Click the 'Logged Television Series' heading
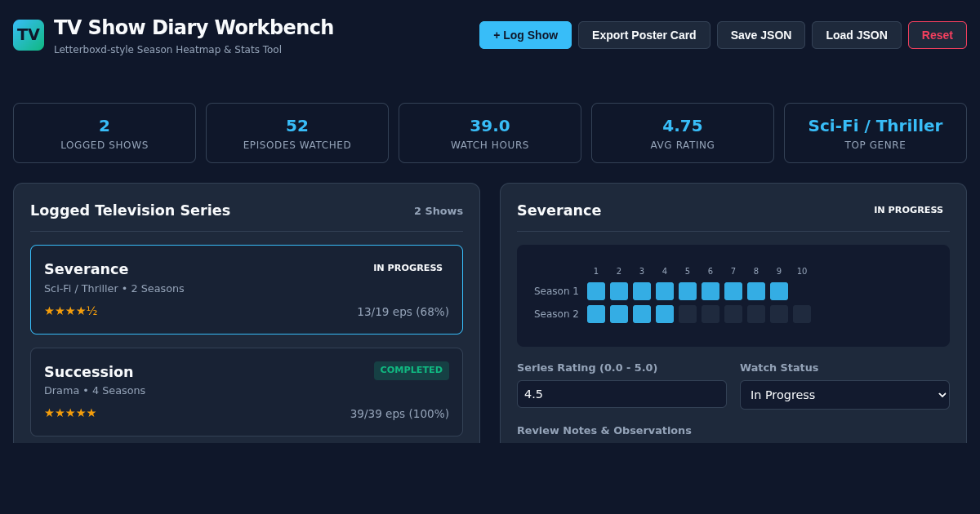The height and width of the screenshot is (514, 980). [x=131, y=210]
